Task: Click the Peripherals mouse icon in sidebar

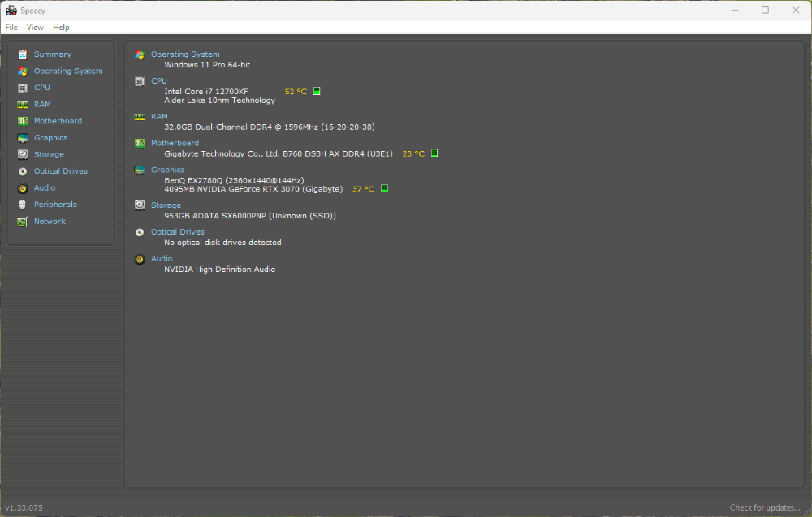Action: (22, 205)
